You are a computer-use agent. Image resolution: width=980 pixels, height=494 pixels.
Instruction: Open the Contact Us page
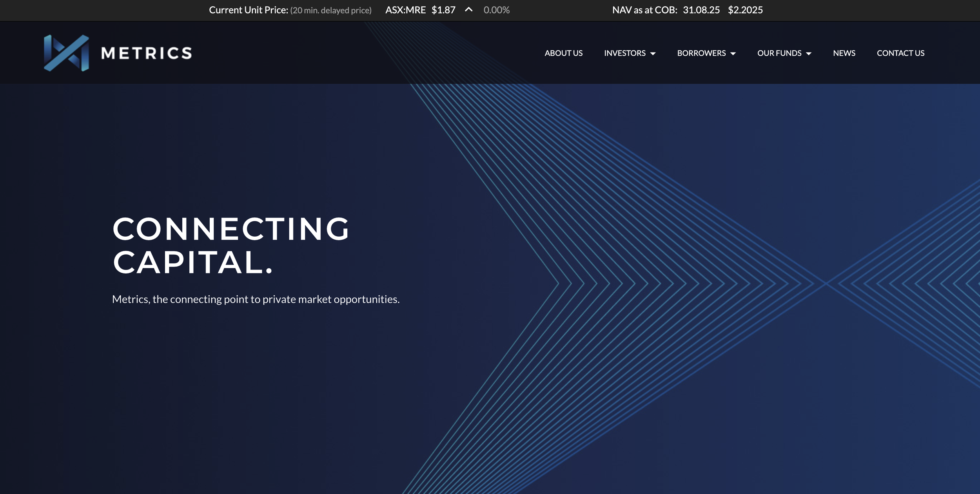900,53
